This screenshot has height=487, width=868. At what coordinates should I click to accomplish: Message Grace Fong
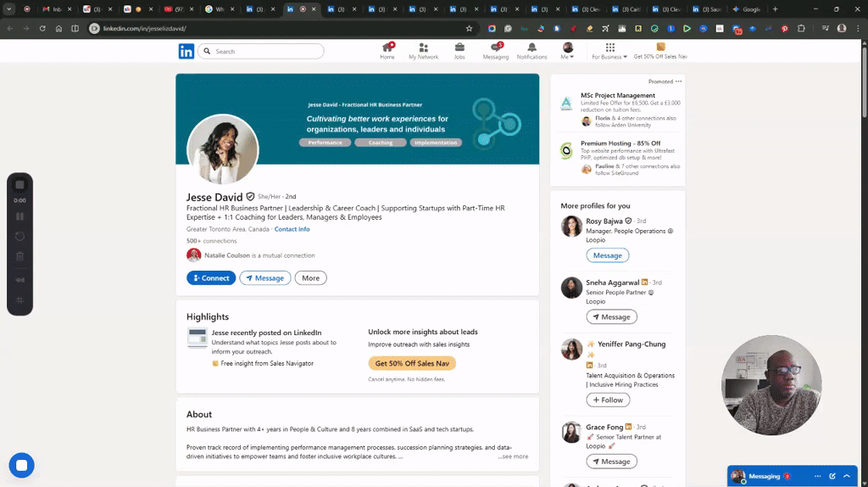[x=611, y=462]
